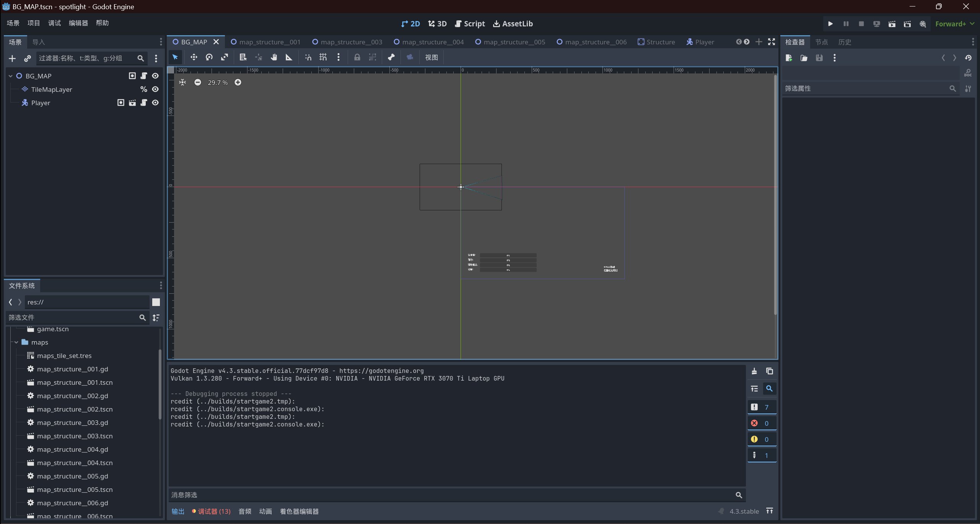Open snapping options three-dot menu

pos(339,57)
